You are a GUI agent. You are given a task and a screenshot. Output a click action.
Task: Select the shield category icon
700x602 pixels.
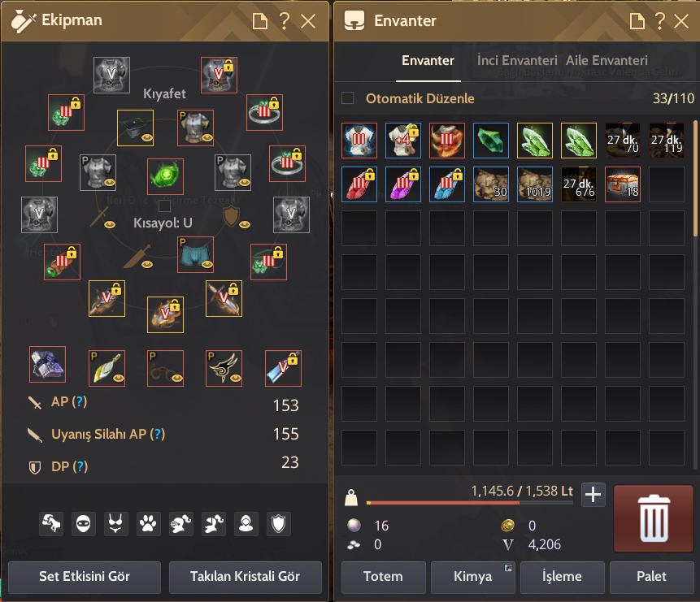tap(279, 523)
